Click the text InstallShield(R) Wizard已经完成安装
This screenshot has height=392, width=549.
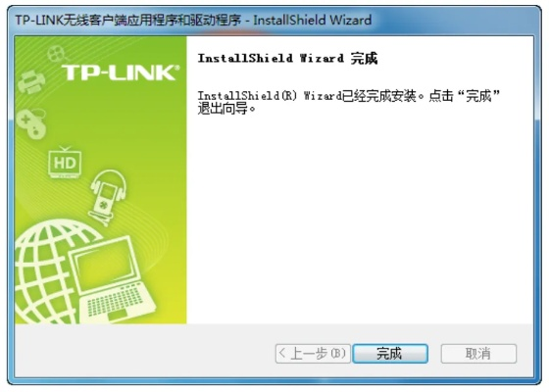click(x=307, y=96)
